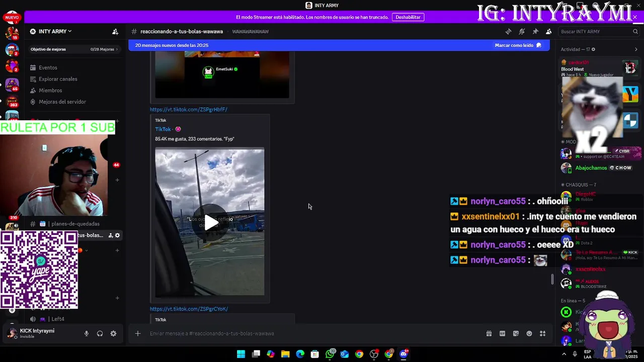Open Microsoft Store from taskbar

coord(315,354)
